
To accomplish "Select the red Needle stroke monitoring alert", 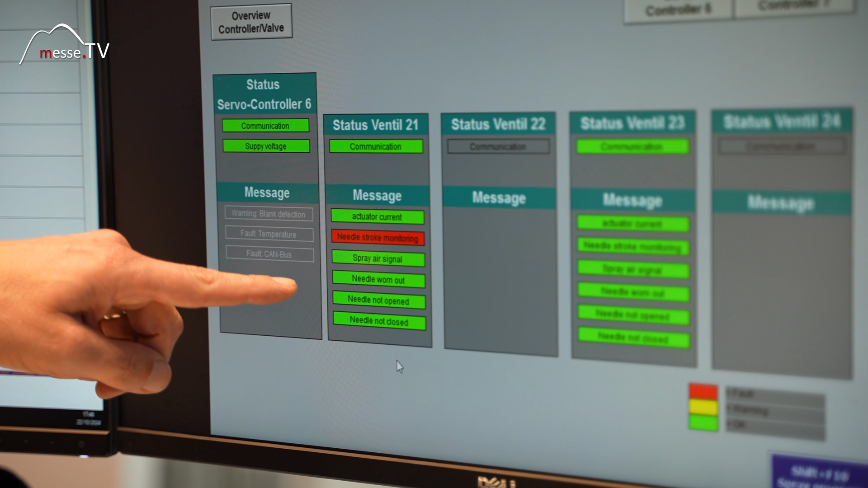I will click(x=377, y=238).
